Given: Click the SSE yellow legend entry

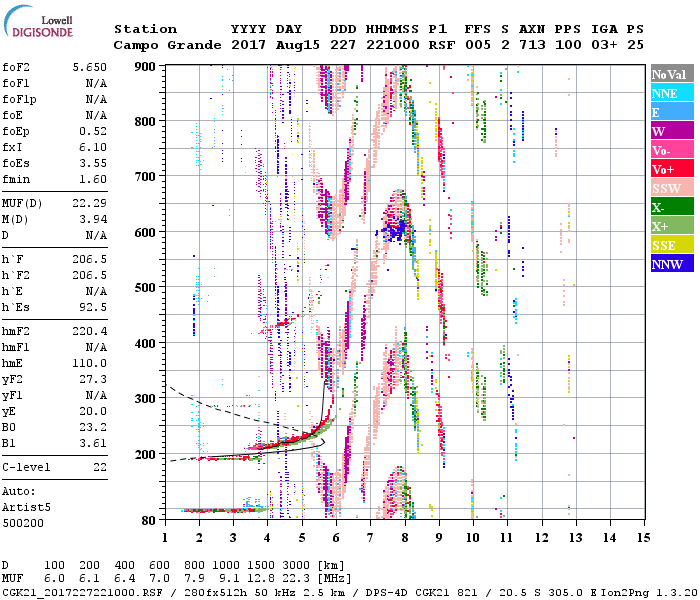Looking at the screenshot, I should [x=670, y=245].
